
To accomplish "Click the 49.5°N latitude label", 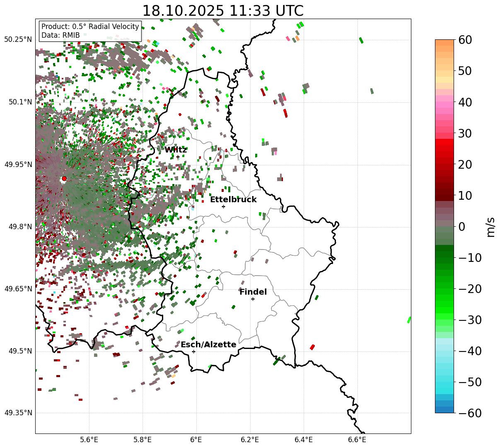I will tap(20, 351).
